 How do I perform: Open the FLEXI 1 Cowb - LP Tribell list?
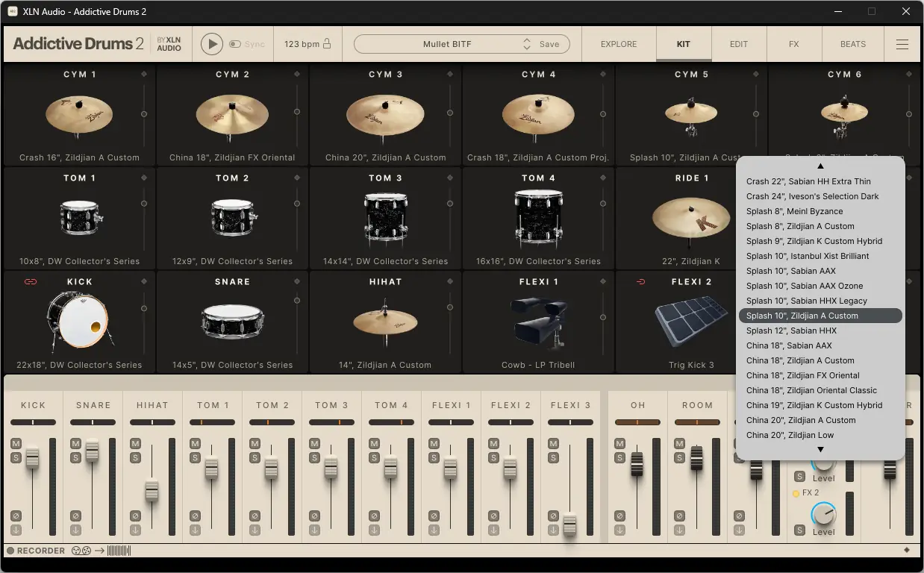(538, 365)
